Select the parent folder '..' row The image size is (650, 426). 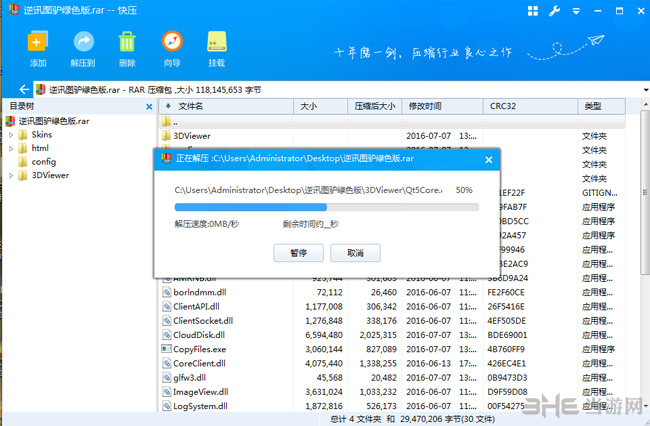pos(392,122)
